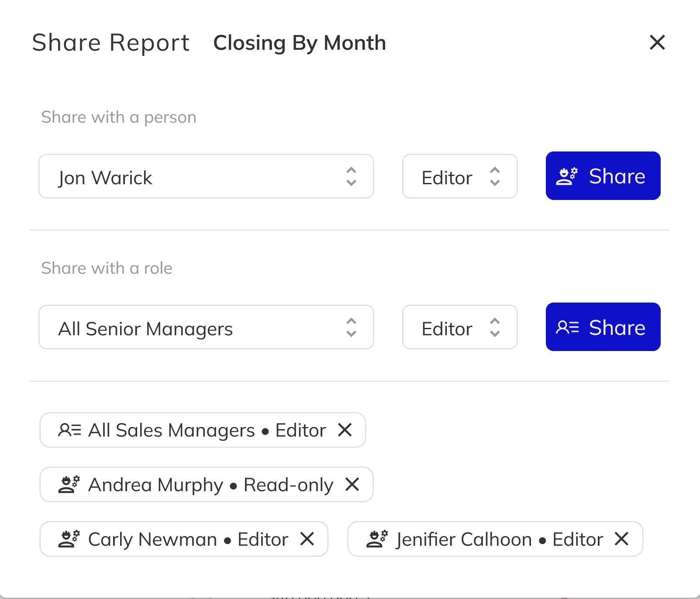Remove Andrea Murphy read-only access
This screenshot has width=700, height=599.
pos(352,484)
